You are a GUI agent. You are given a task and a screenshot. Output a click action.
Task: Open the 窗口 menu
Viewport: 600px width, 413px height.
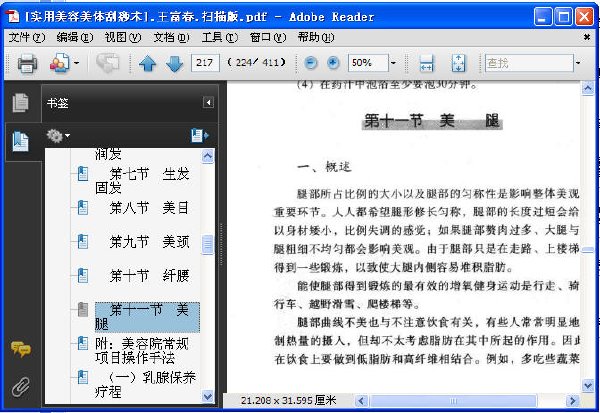[268, 38]
